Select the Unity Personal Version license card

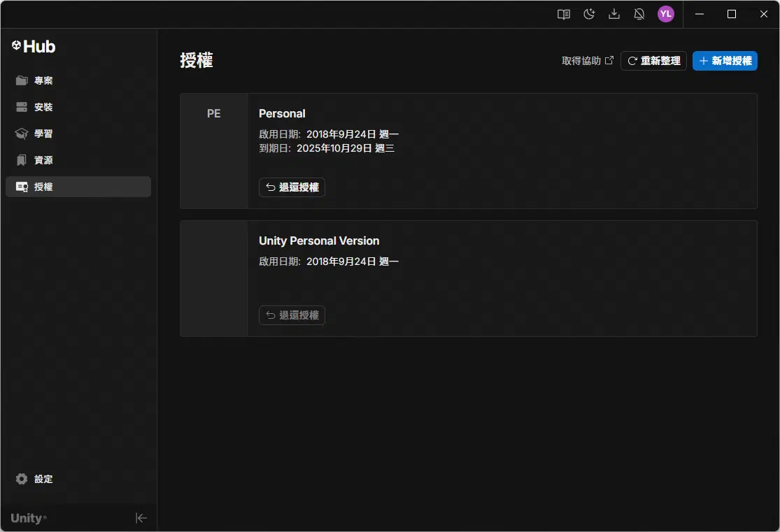[469, 278]
